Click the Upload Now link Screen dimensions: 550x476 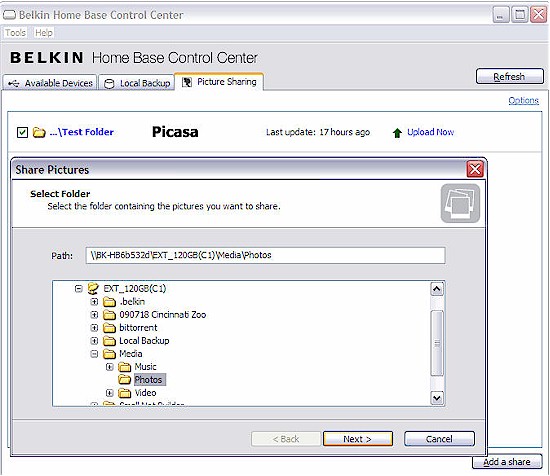coord(431,132)
